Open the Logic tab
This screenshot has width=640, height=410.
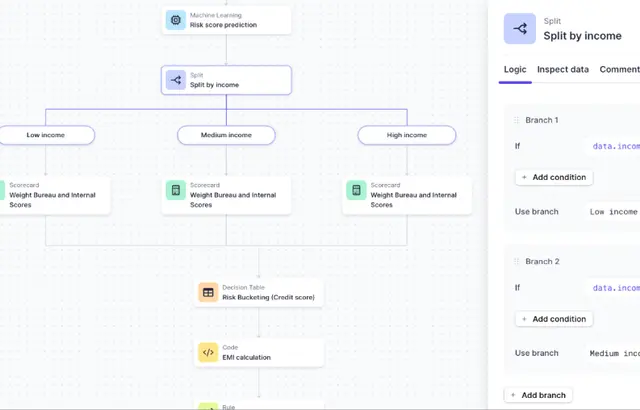point(515,69)
